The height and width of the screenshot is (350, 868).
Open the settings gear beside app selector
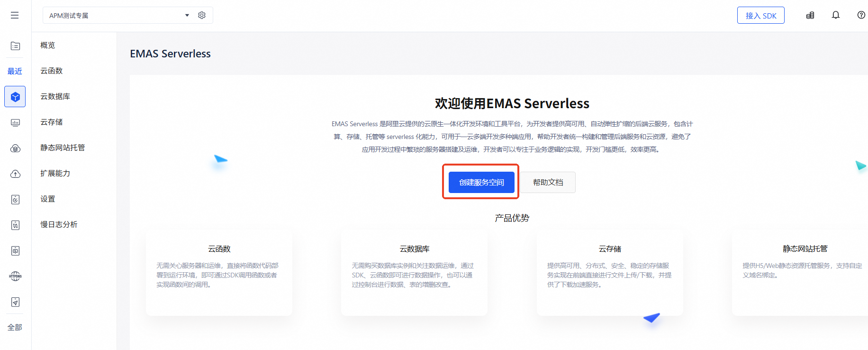point(202,15)
